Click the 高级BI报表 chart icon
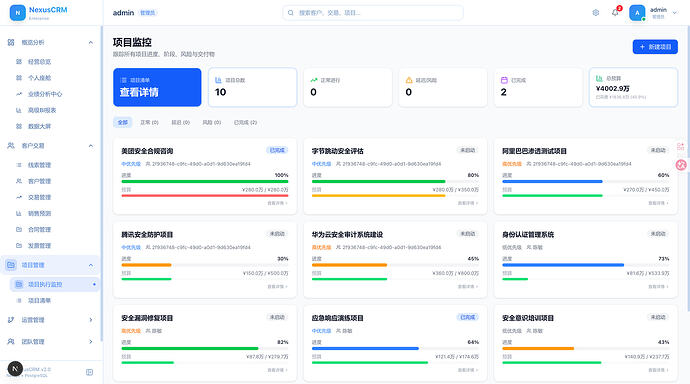 tap(19, 110)
